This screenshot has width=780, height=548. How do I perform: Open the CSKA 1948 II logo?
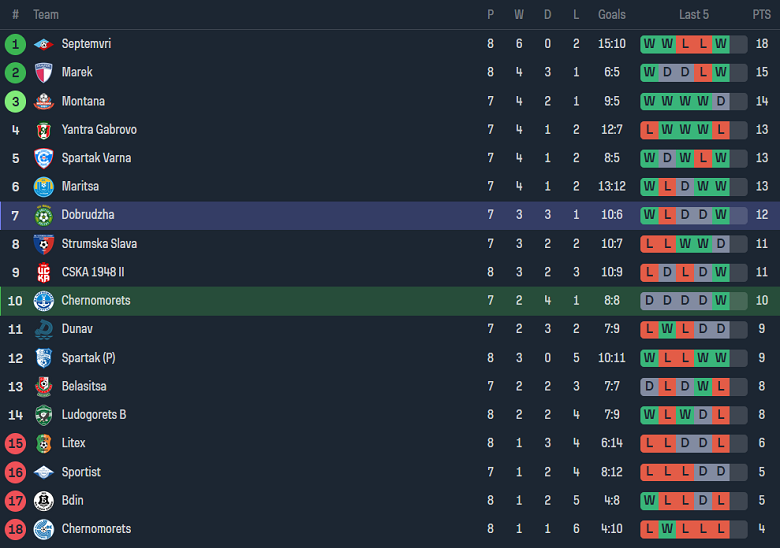[x=43, y=272]
